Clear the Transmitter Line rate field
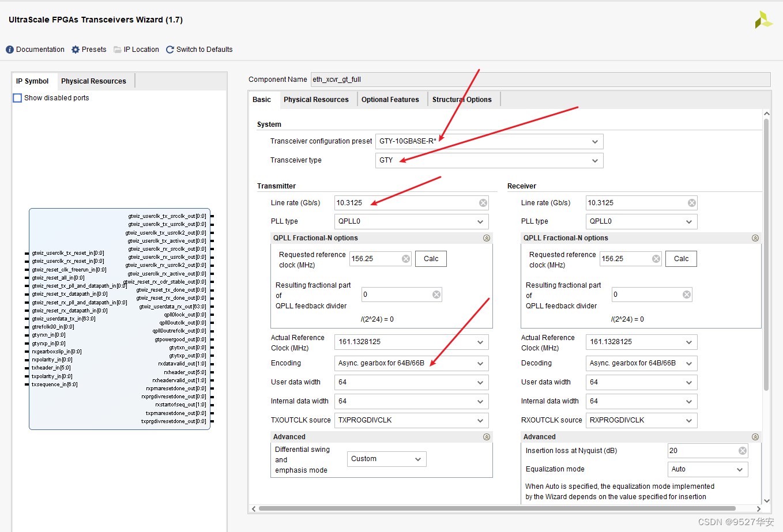783x532 pixels. coord(483,203)
